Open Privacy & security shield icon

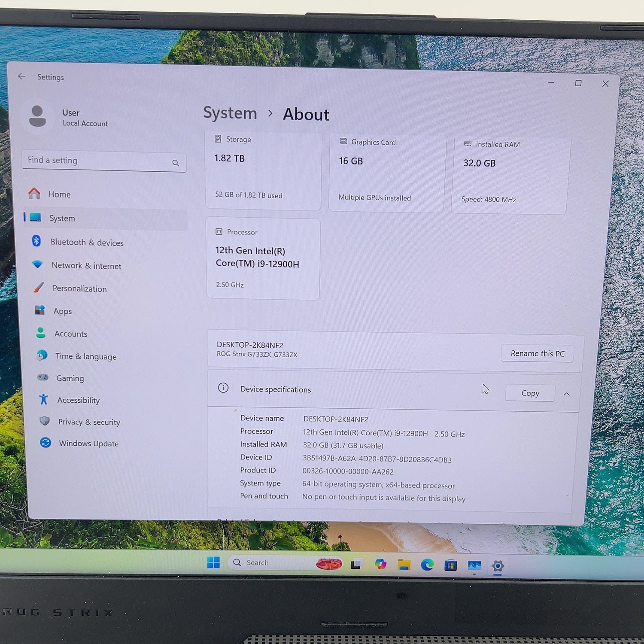[x=45, y=421]
